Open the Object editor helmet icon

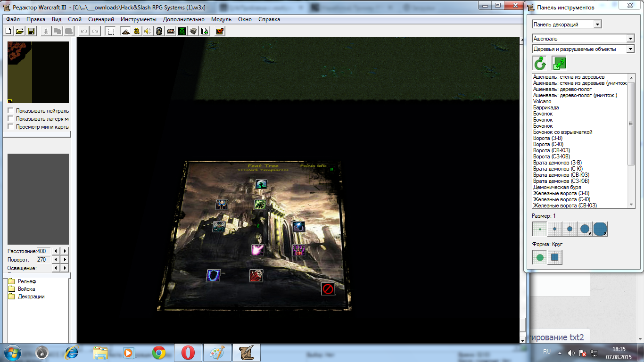point(159,31)
